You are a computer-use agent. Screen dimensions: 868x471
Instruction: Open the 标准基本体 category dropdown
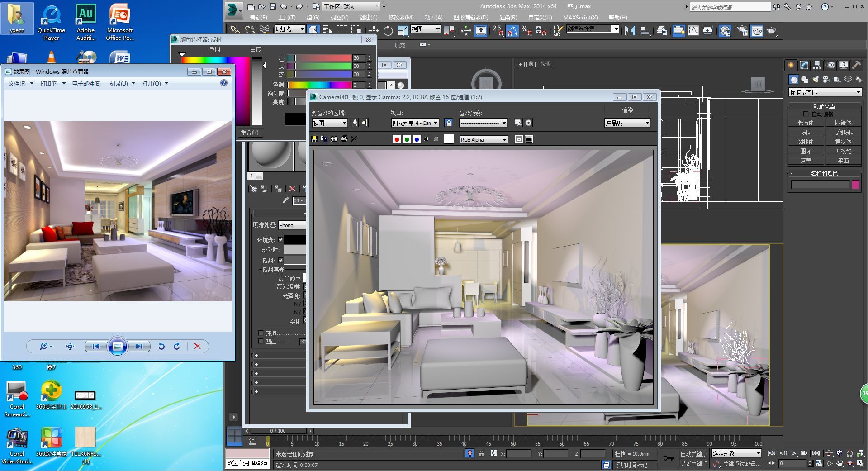click(825, 92)
